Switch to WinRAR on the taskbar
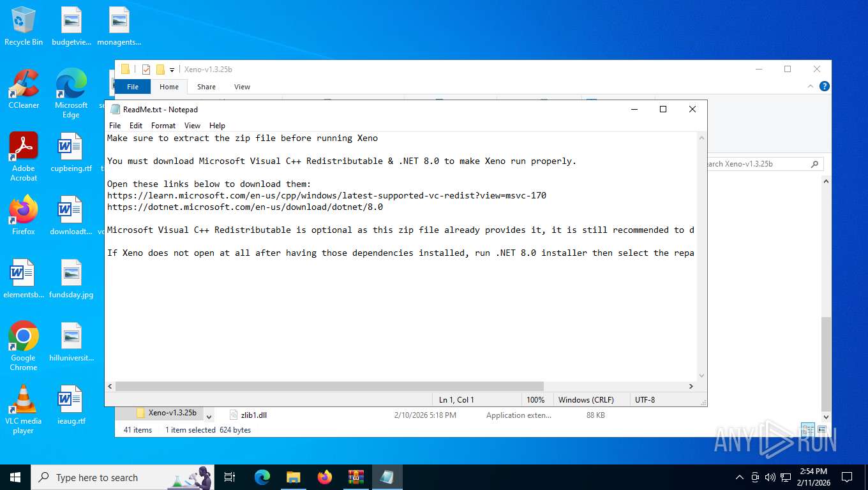Image resolution: width=868 pixels, height=490 pixels. click(x=355, y=477)
